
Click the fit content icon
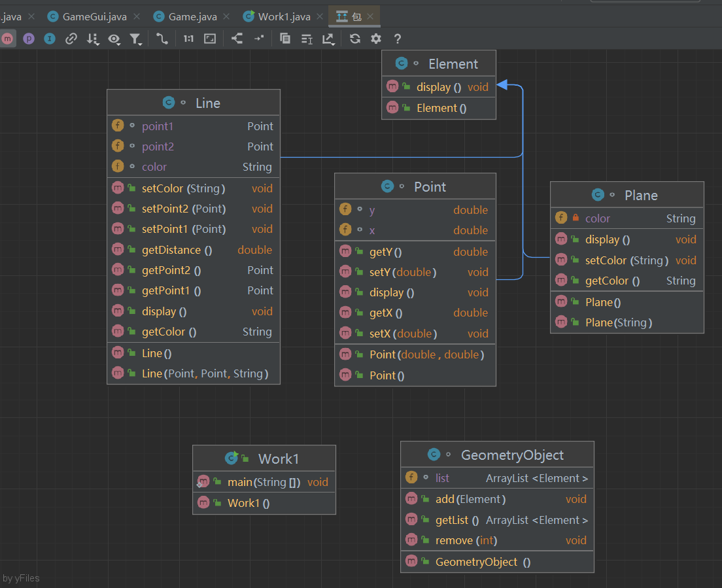[x=210, y=39]
